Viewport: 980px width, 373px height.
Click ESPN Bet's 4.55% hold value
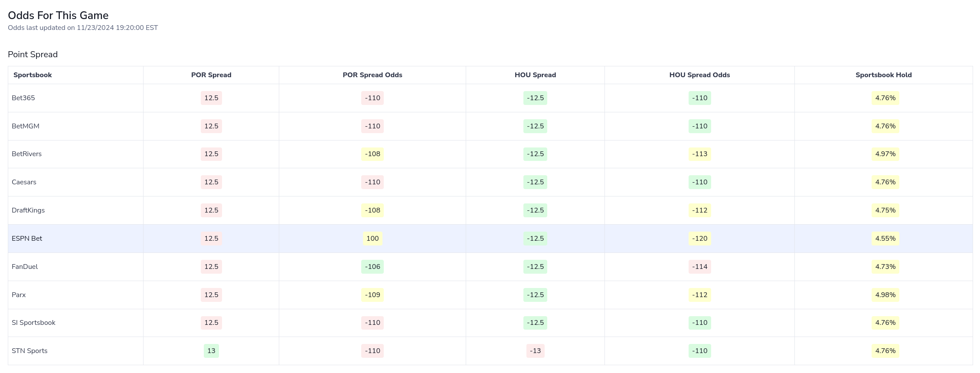click(884, 238)
